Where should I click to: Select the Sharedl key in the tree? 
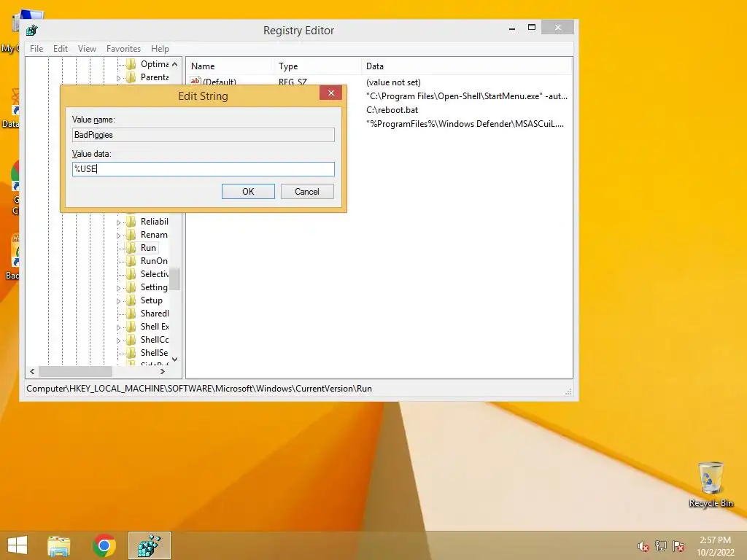pyautogui.click(x=155, y=314)
